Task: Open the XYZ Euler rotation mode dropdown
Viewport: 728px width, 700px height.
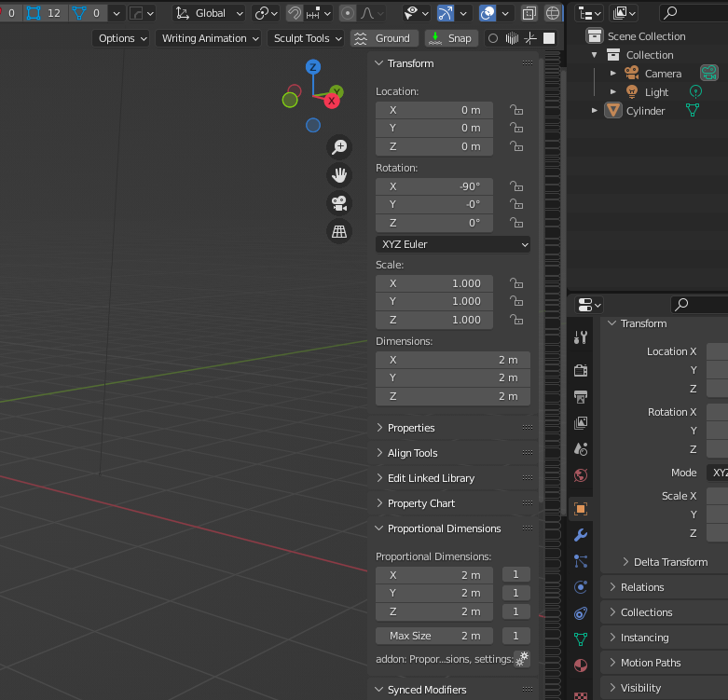Action: 453,244
